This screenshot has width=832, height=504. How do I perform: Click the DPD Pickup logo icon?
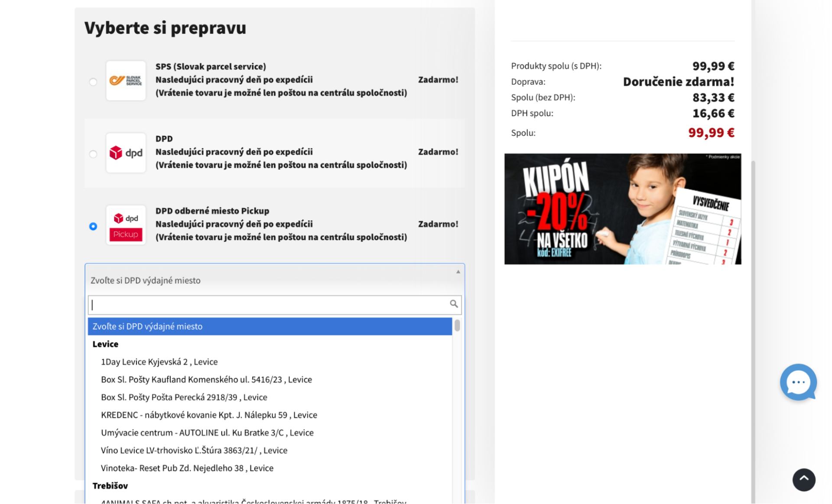126,225
